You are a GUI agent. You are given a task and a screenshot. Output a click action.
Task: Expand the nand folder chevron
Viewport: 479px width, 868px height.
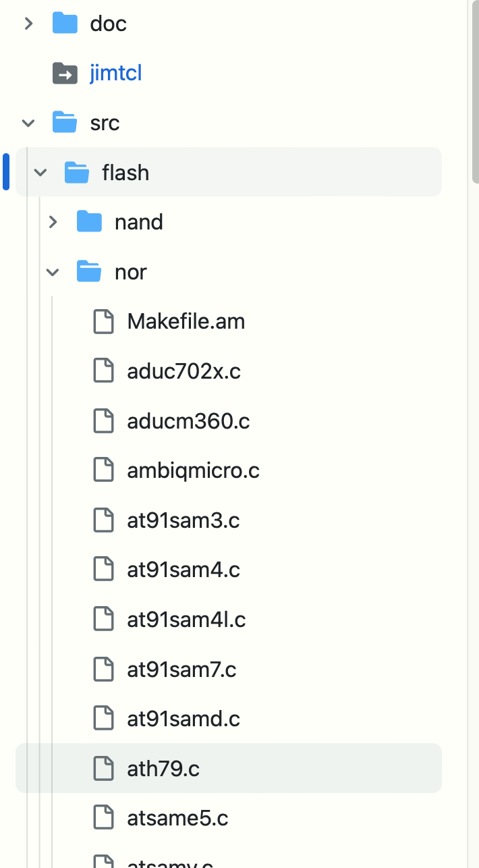click(x=53, y=222)
